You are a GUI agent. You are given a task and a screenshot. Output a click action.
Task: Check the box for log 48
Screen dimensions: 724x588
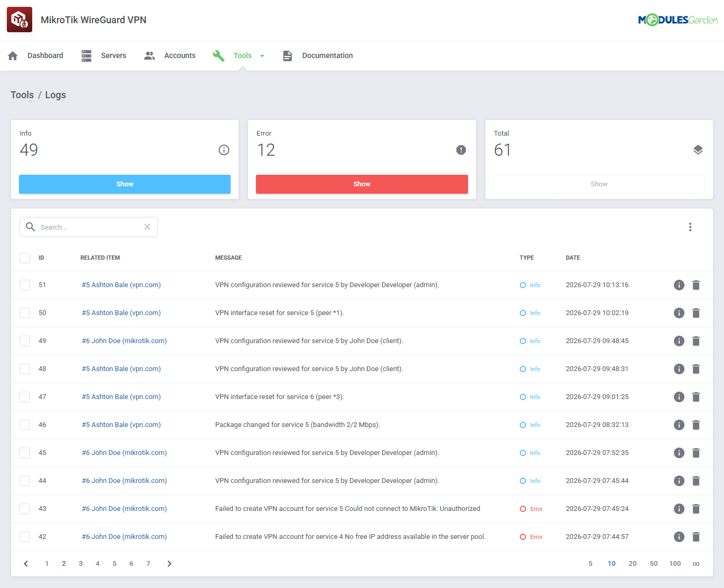pyautogui.click(x=25, y=369)
